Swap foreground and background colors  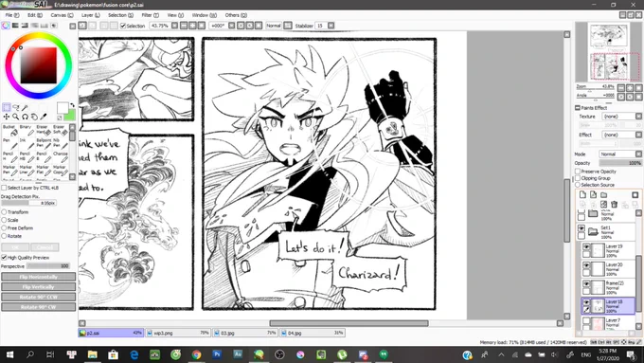tap(72, 105)
